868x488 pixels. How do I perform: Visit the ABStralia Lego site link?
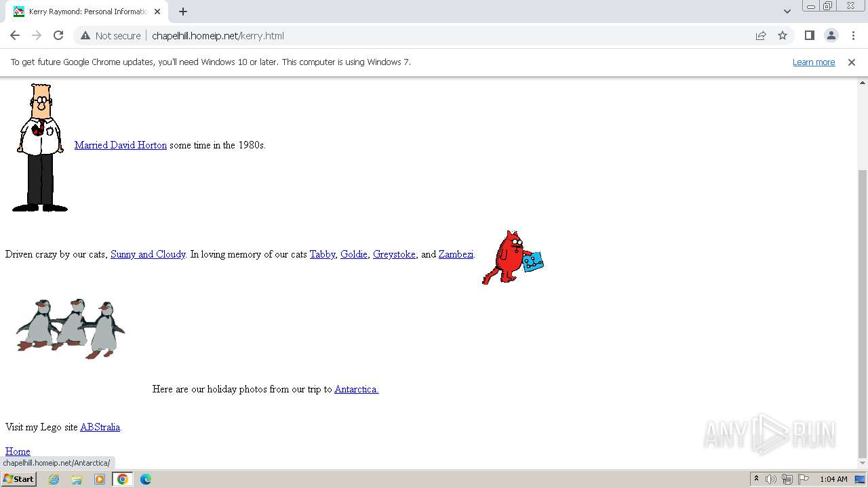100,427
